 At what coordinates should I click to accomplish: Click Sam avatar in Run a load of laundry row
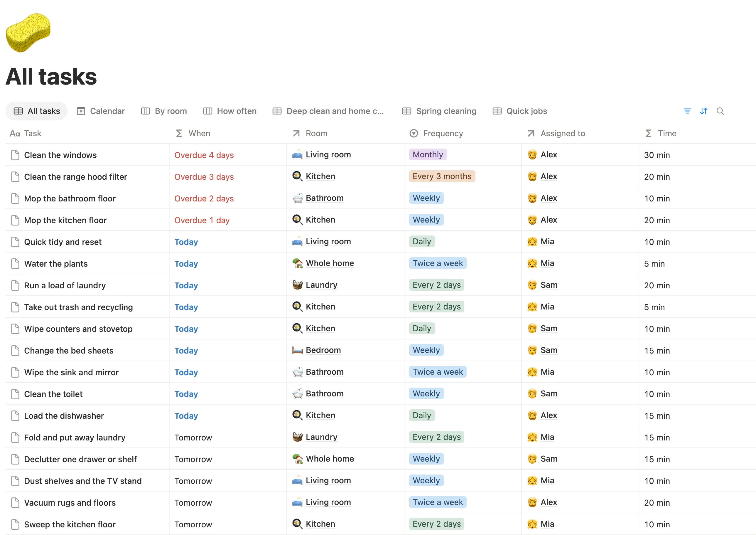tap(532, 285)
